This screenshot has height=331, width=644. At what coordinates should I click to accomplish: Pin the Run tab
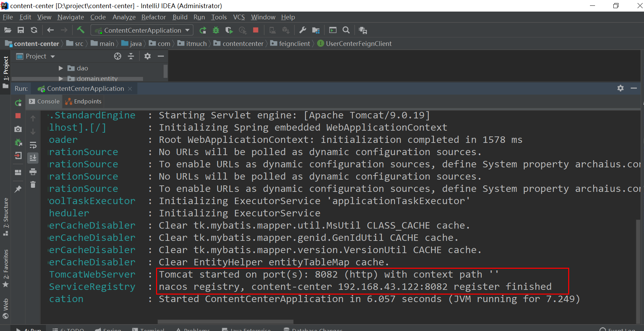(18, 189)
